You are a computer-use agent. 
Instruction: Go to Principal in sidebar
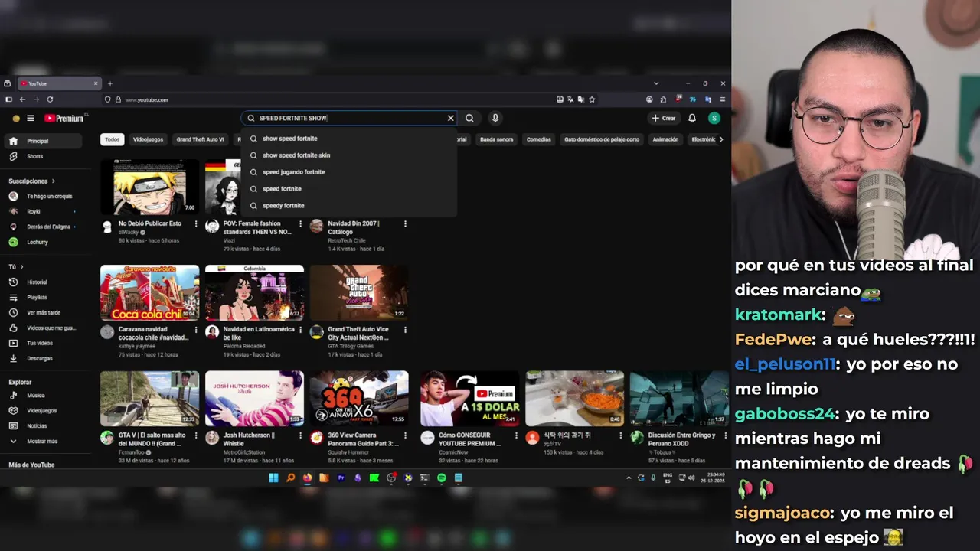coord(43,141)
